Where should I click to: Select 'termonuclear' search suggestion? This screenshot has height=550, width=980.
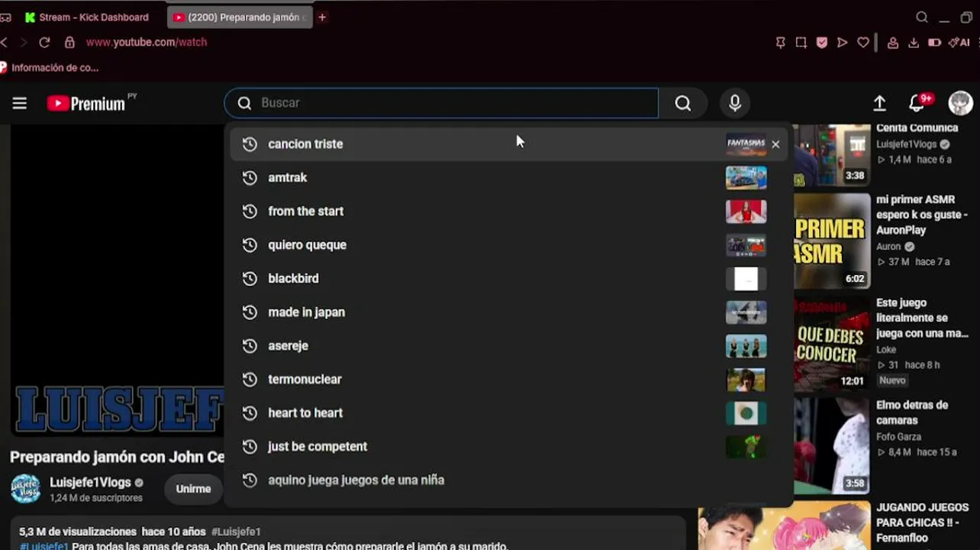click(x=509, y=380)
